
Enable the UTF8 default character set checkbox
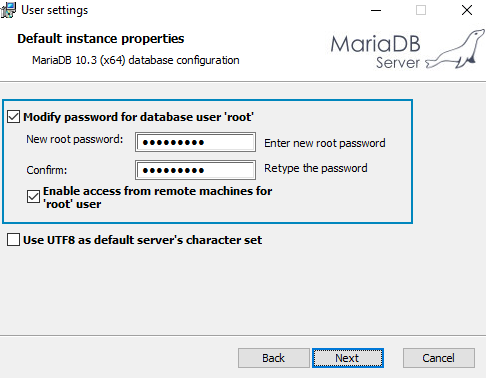coord(13,240)
